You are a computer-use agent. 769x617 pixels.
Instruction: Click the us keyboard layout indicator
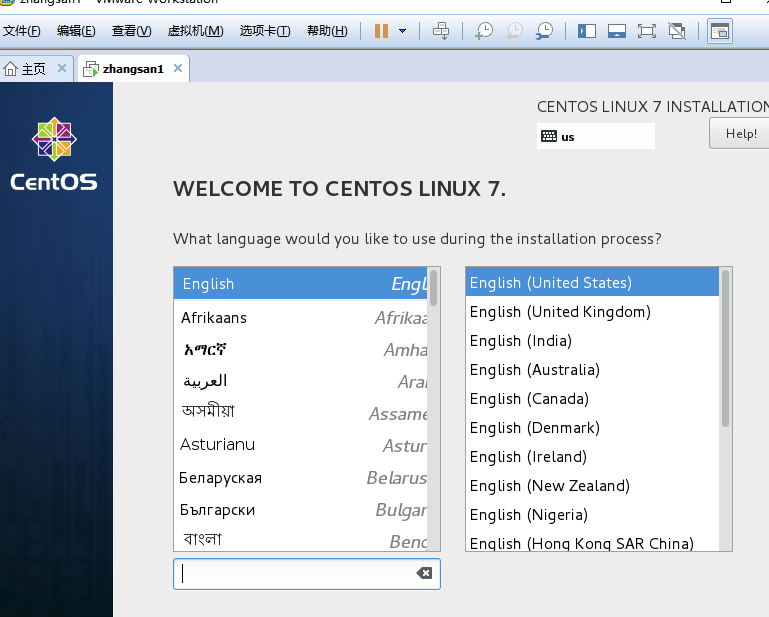[595, 136]
